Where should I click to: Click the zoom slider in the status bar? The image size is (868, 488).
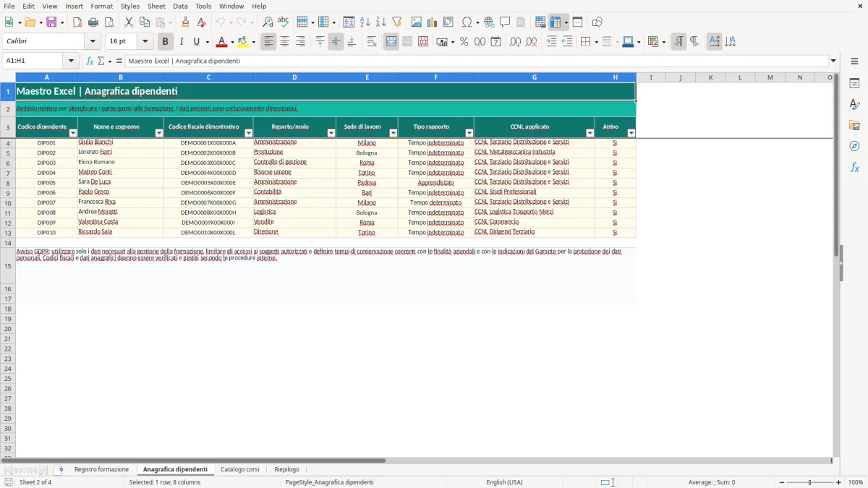(810, 482)
